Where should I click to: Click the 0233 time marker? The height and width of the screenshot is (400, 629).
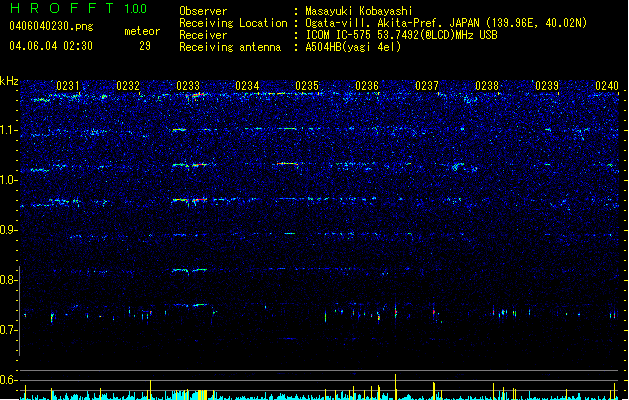click(x=188, y=85)
